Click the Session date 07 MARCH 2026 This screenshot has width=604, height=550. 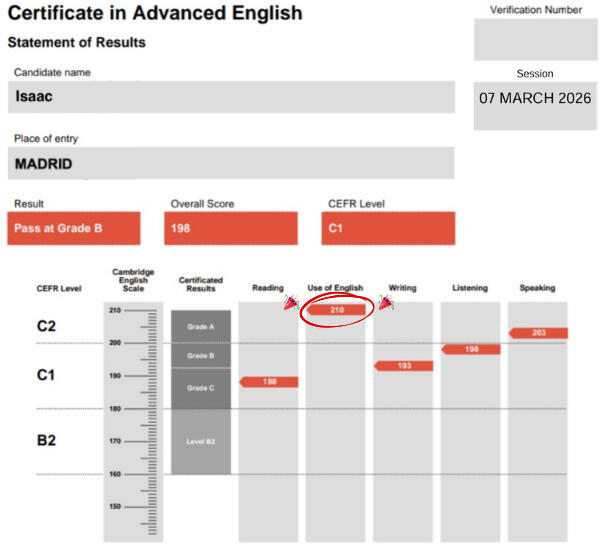pyautogui.click(x=535, y=100)
